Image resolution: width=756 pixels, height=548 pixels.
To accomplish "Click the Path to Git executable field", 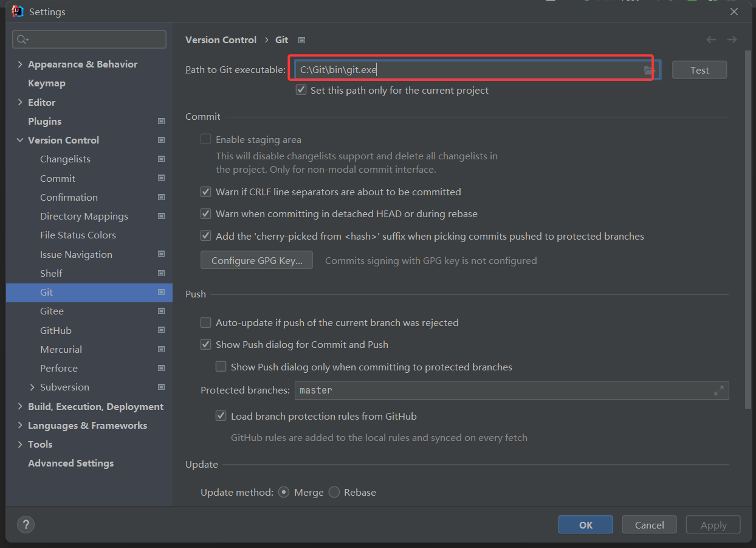I will click(x=477, y=70).
